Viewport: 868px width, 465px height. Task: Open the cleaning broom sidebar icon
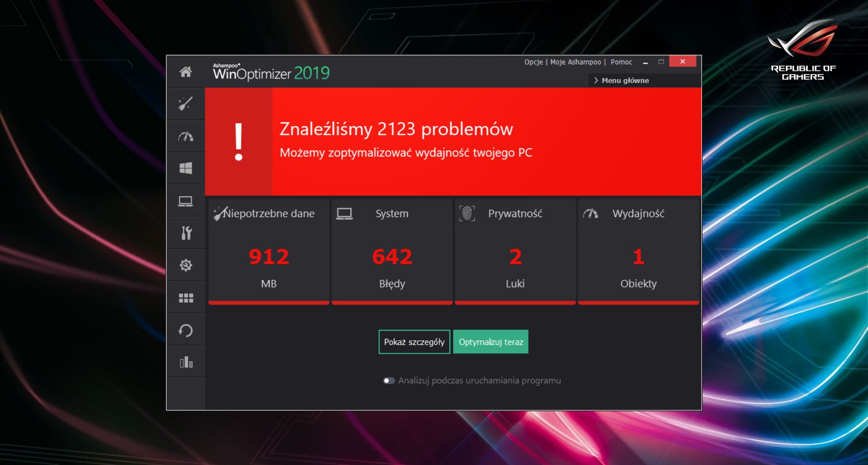click(x=186, y=104)
